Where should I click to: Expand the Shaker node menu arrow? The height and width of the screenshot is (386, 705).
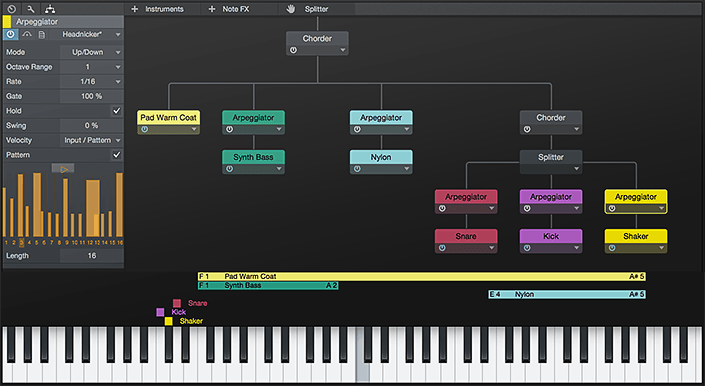tap(661, 248)
